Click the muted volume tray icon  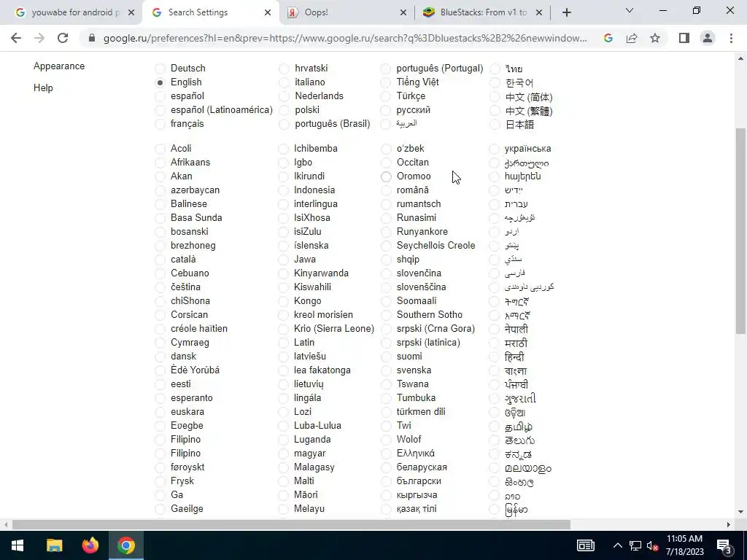(652, 545)
